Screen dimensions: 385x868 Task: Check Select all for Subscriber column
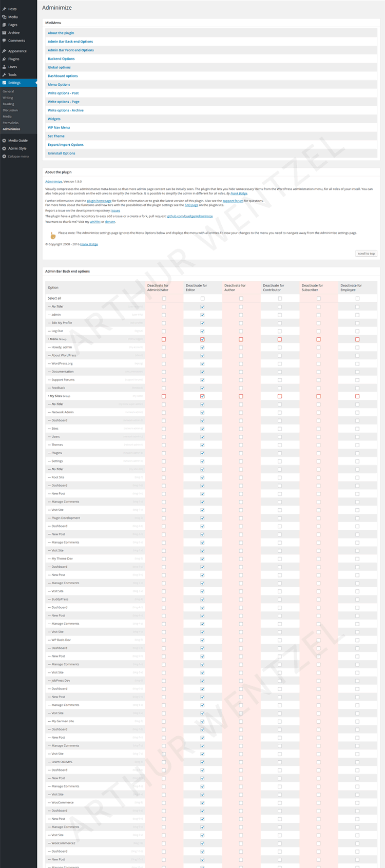[318, 298]
